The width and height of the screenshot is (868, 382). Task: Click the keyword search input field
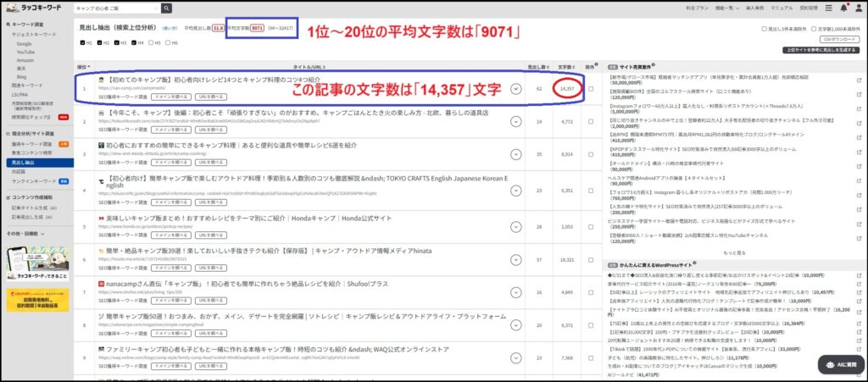click(117, 8)
